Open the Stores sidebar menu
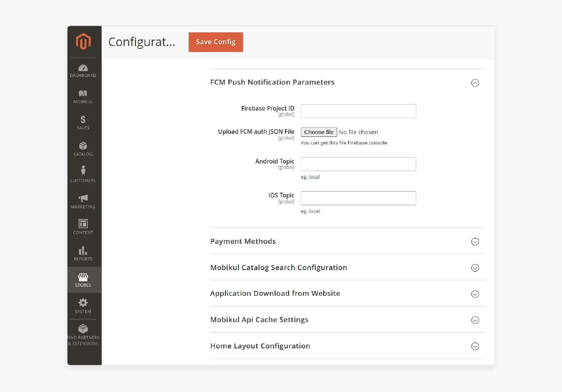The height and width of the screenshot is (392, 562). coord(84,280)
